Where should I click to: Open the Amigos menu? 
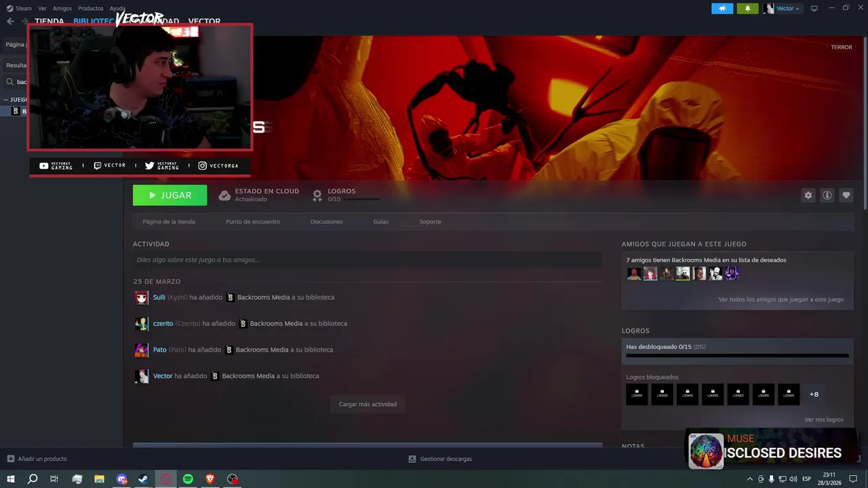[x=62, y=8]
